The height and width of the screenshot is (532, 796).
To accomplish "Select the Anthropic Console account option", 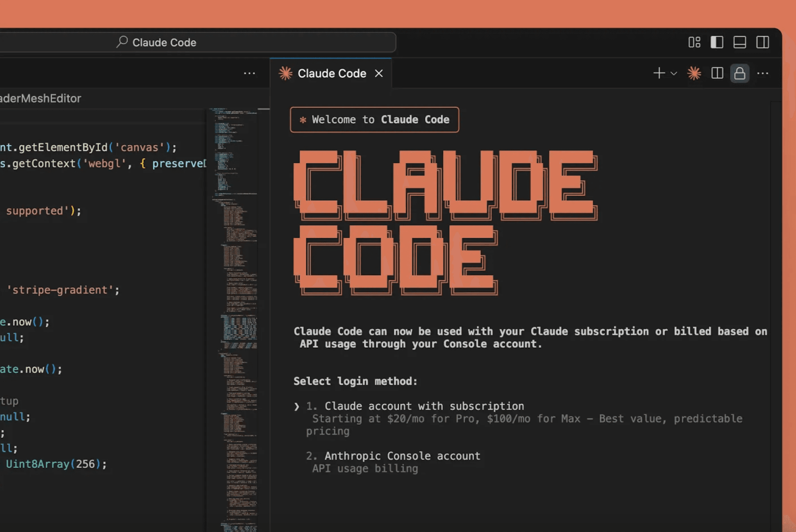I will (393, 456).
